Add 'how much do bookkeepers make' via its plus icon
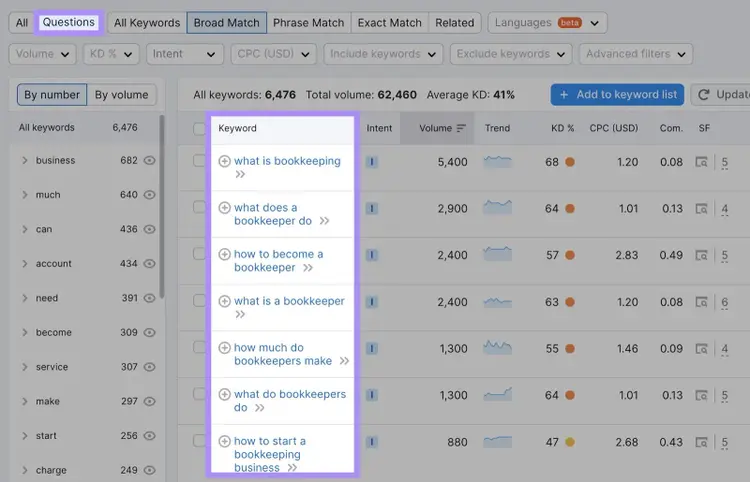 click(x=224, y=348)
